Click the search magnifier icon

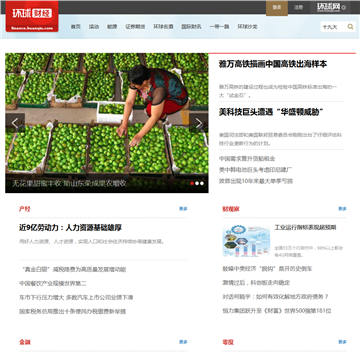pyautogui.click(x=350, y=27)
